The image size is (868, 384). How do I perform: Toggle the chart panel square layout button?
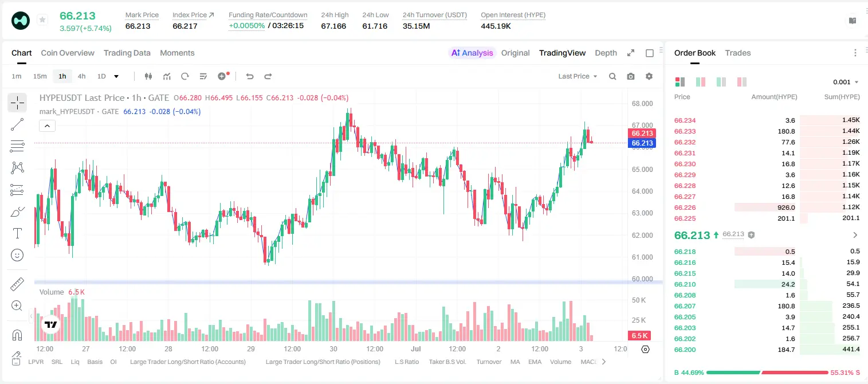coord(650,53)
